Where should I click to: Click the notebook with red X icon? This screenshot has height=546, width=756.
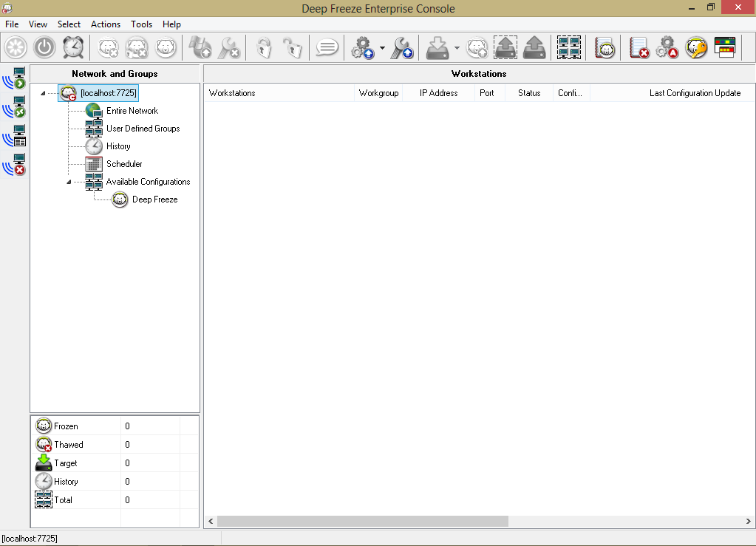[638, 48]
